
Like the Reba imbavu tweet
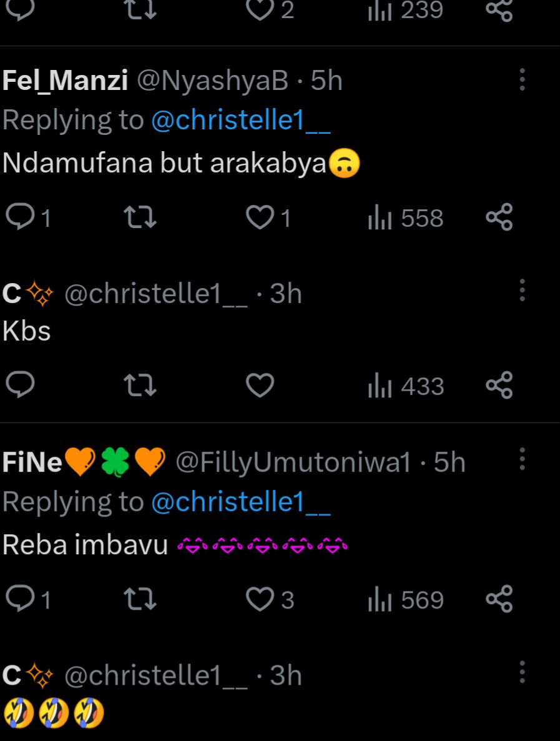[260, 599]
